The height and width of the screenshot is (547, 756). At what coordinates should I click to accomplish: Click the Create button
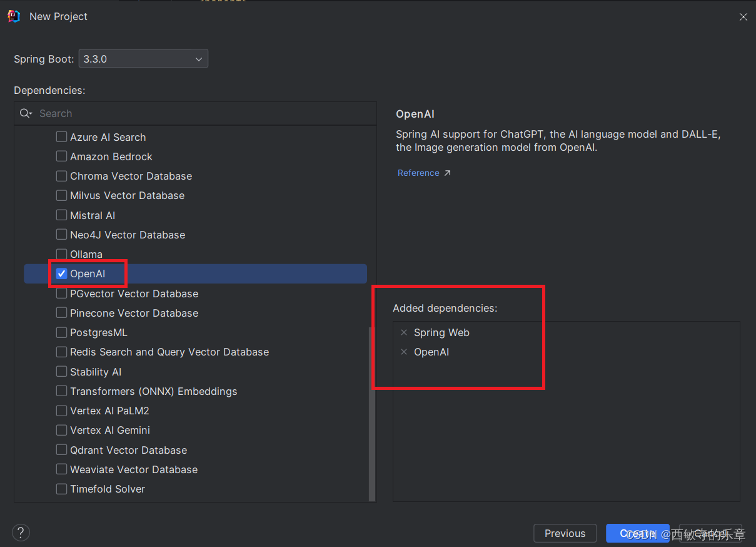click(637, 533)
